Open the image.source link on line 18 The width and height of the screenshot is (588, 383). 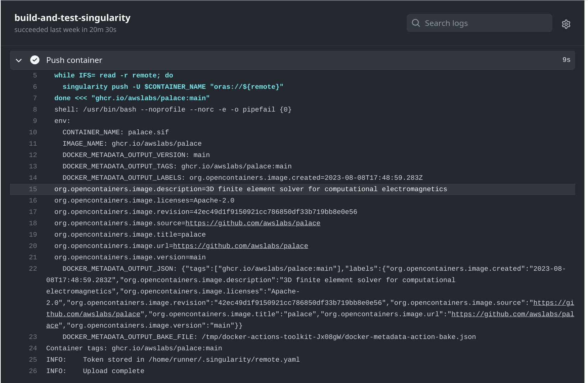(253, 223)
